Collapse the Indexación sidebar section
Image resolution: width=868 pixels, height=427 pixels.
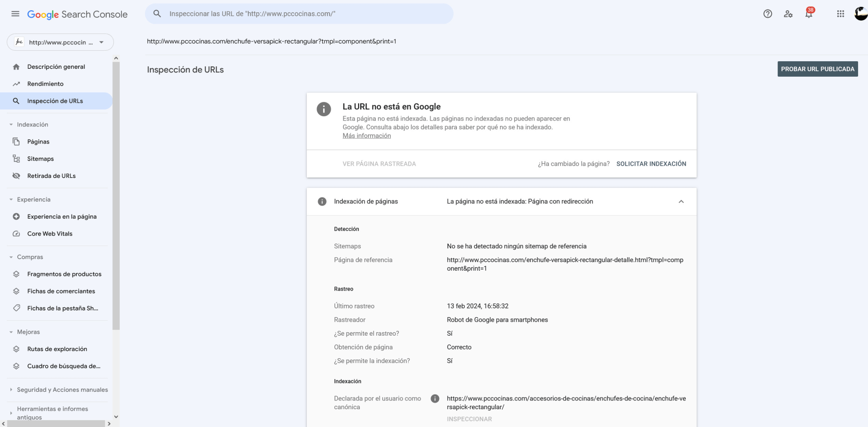[x=11, y=125]
